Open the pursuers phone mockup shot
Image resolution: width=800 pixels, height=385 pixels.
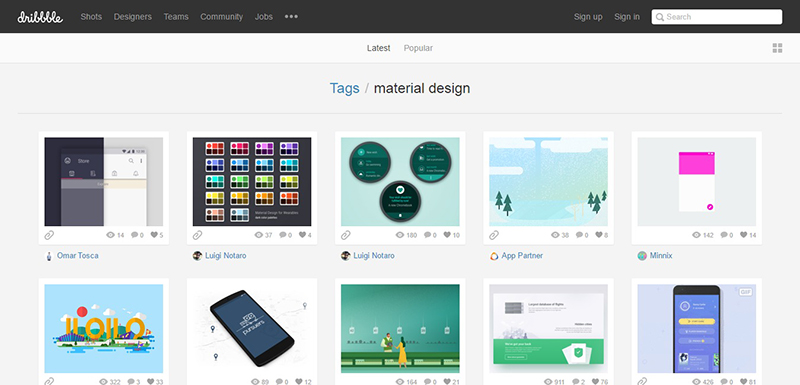coord(252,328)
